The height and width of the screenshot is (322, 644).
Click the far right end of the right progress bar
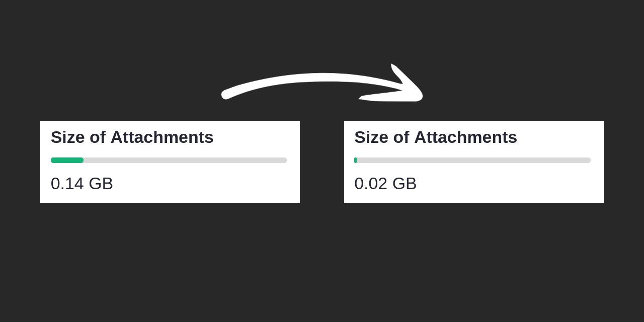(x=588, y=160)
